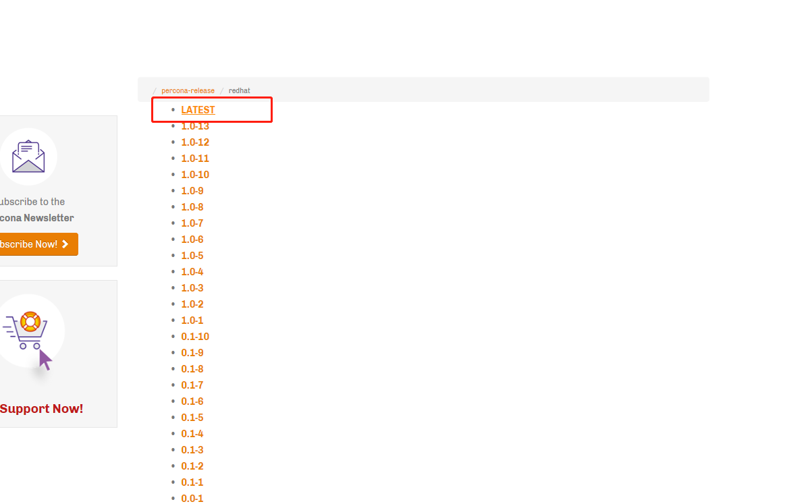Open version 1.0-12 directory
This screenshot has width=812, height=504.
pyautogui.click(x=195, y=142)
